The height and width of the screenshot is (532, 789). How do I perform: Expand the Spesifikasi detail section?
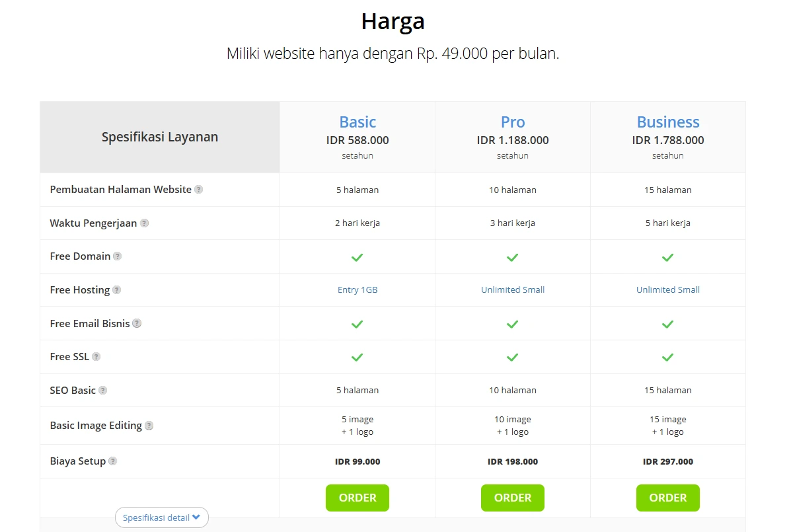click(161, 517)
